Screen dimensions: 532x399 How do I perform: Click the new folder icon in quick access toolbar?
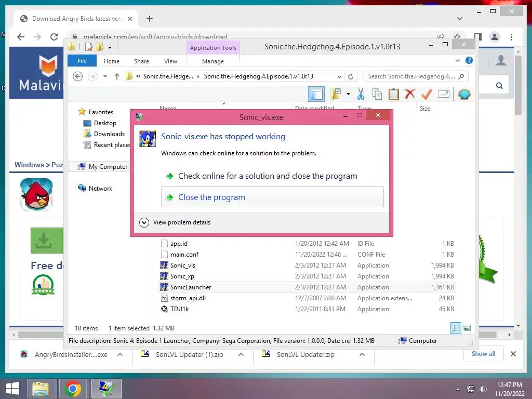(100, 47)
